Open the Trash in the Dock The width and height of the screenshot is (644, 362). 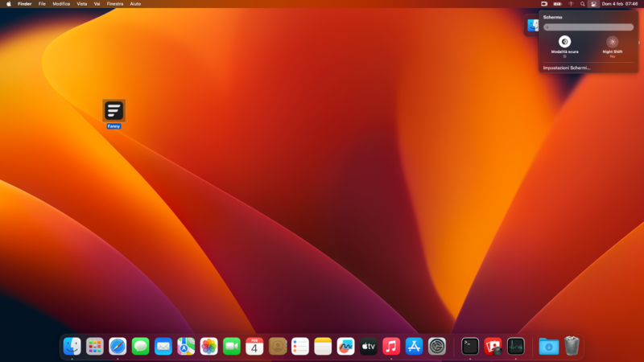coord(572,346)
